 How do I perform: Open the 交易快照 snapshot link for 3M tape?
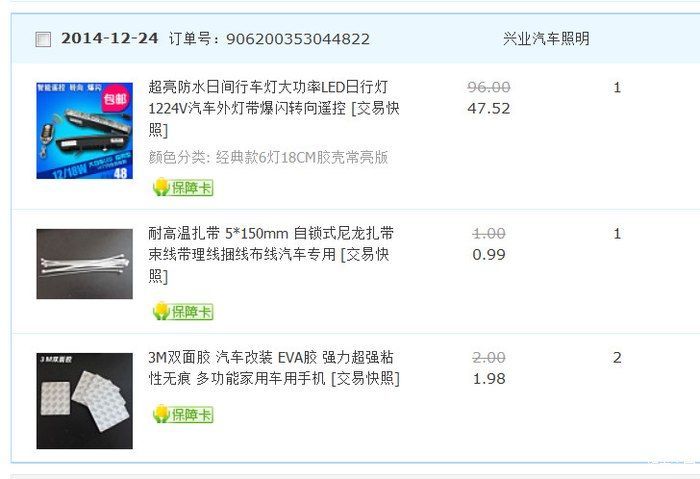[365, 379]
